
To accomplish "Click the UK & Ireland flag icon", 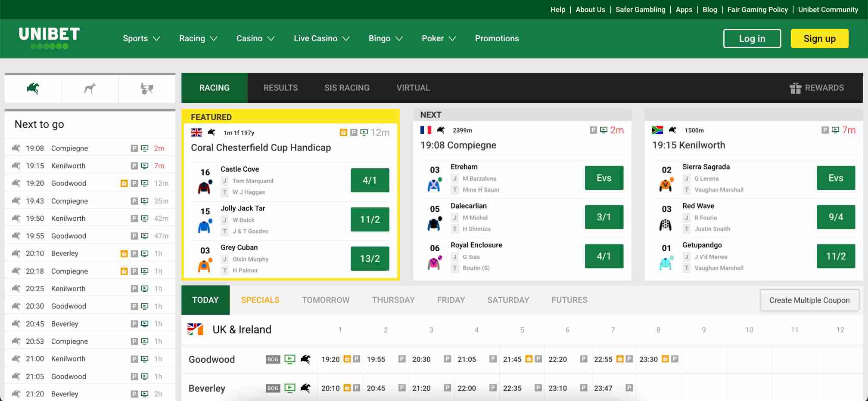I will [x=195, y=329].
